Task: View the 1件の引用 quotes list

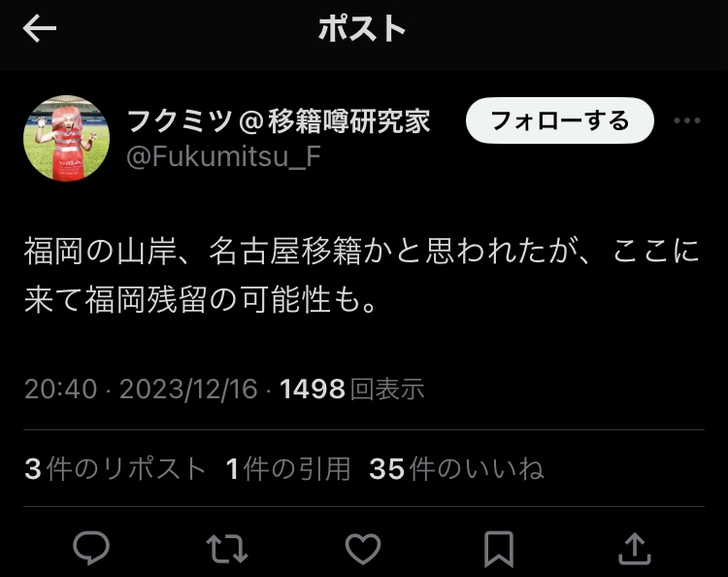Action: [x=288, y=468]
